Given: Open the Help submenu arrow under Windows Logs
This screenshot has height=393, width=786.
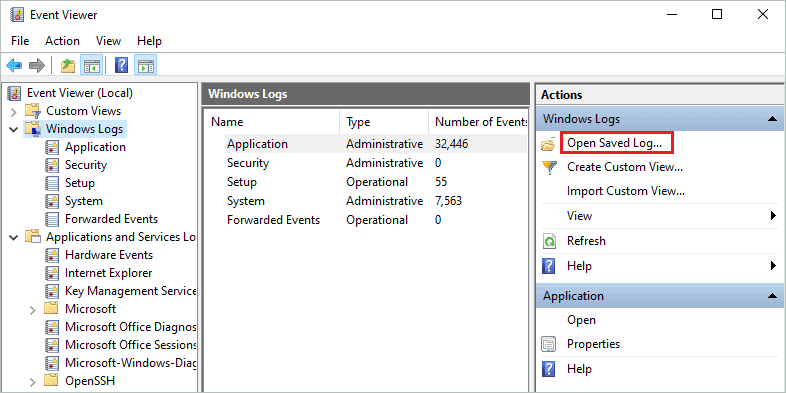Looking at the screenshot, I should click(x=773, y=266).
